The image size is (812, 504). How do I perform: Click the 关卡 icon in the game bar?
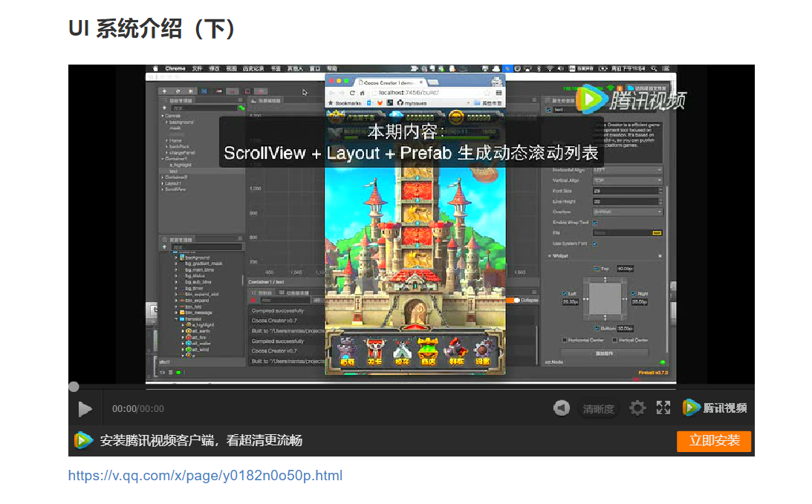(374, 352)
